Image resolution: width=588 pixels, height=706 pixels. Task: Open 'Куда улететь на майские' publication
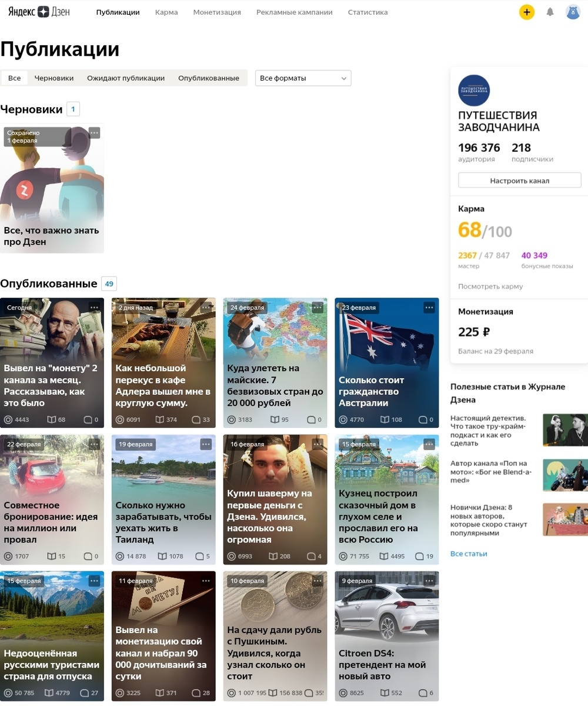(275, 363)
